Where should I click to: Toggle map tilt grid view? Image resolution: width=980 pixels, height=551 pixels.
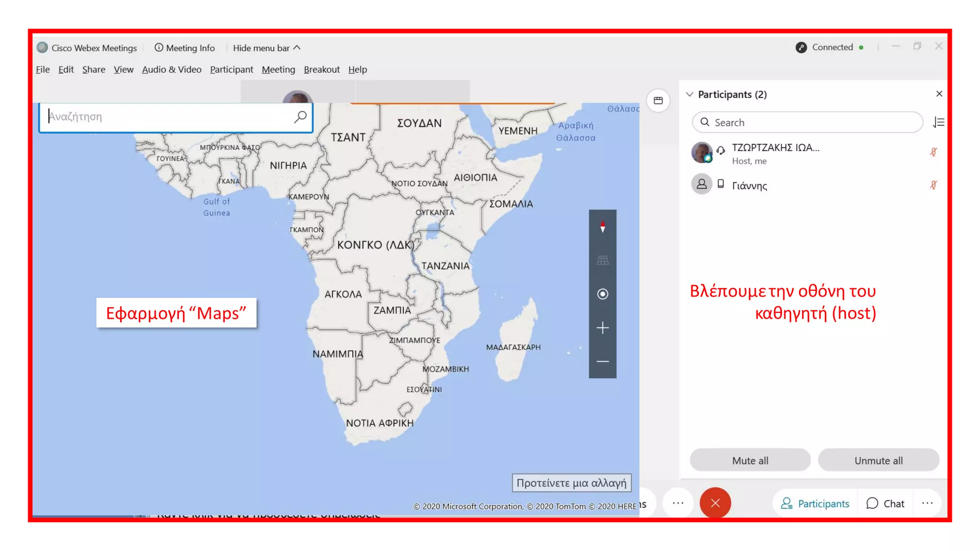602,260
